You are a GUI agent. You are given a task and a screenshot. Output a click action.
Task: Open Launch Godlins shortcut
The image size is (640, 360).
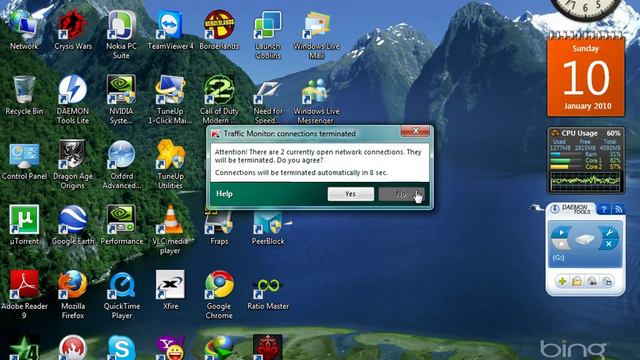tap(268, 35)
